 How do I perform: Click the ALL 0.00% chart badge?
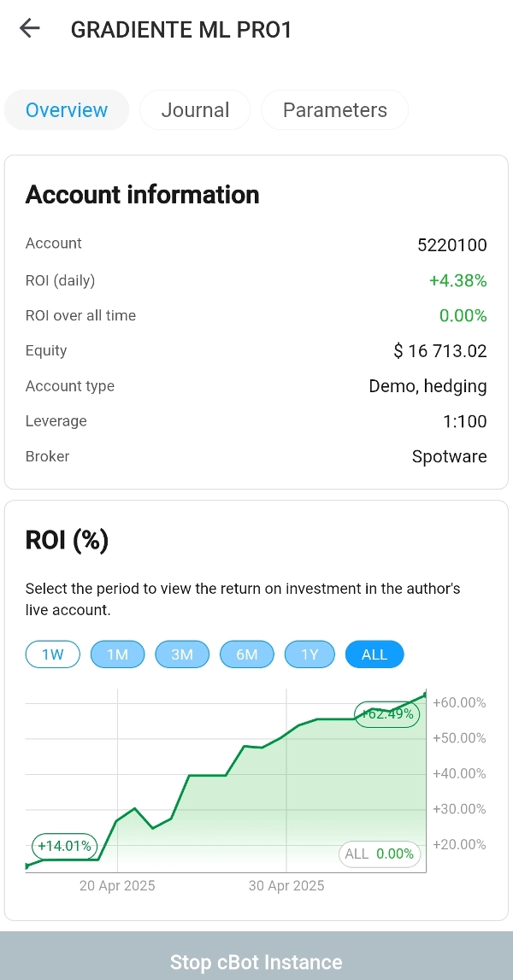coord(380,854)
